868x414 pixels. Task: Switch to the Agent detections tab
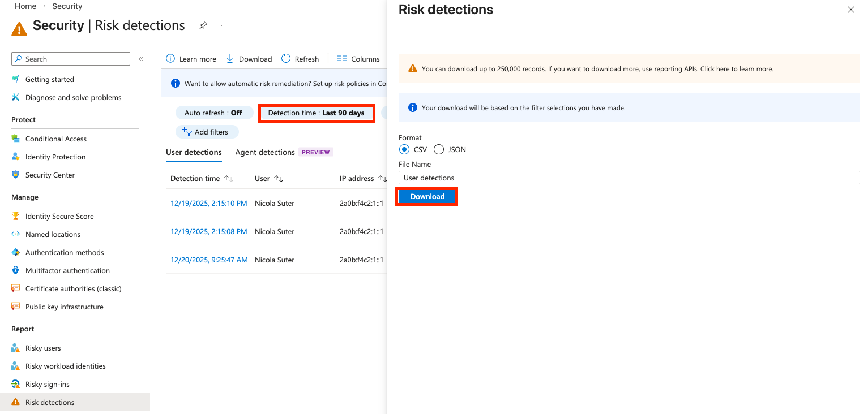(264, 152)
